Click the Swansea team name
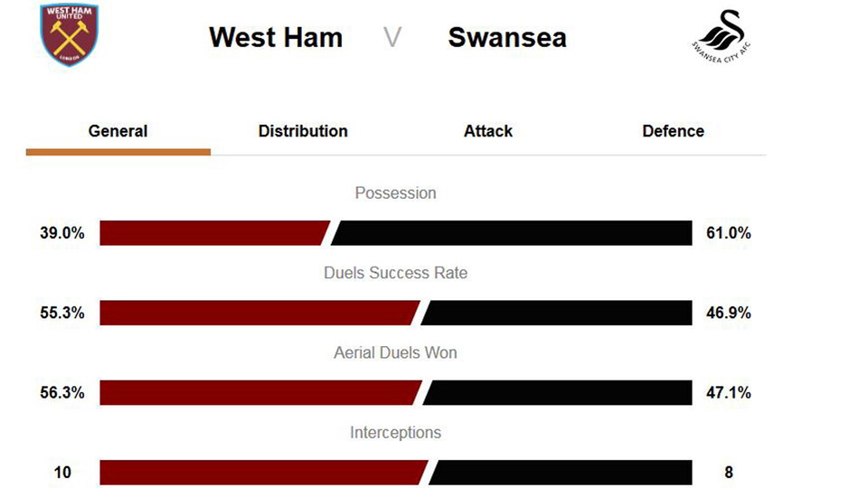 tap(507, 38)
